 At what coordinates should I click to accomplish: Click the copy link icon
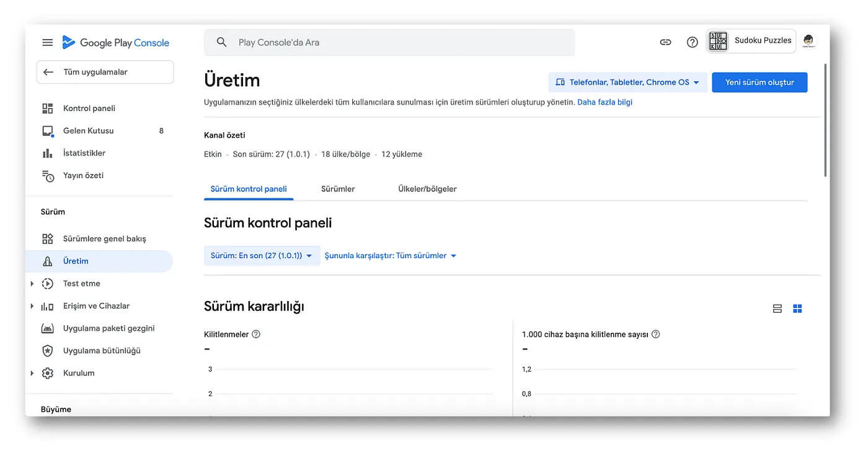point(665,42)
